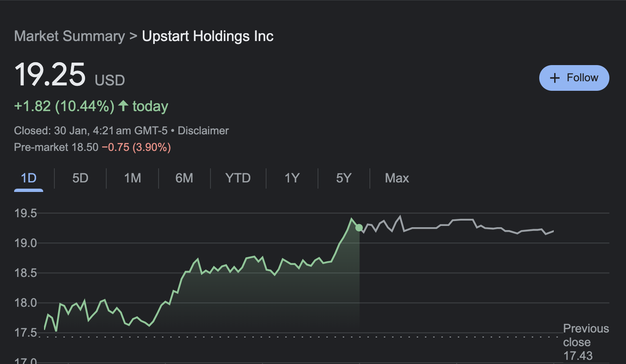This screenshot has height=364, width=626.
Task: Click the green closing-price dot on the chart
Action: pyautogui.click(x=359, y=228)
